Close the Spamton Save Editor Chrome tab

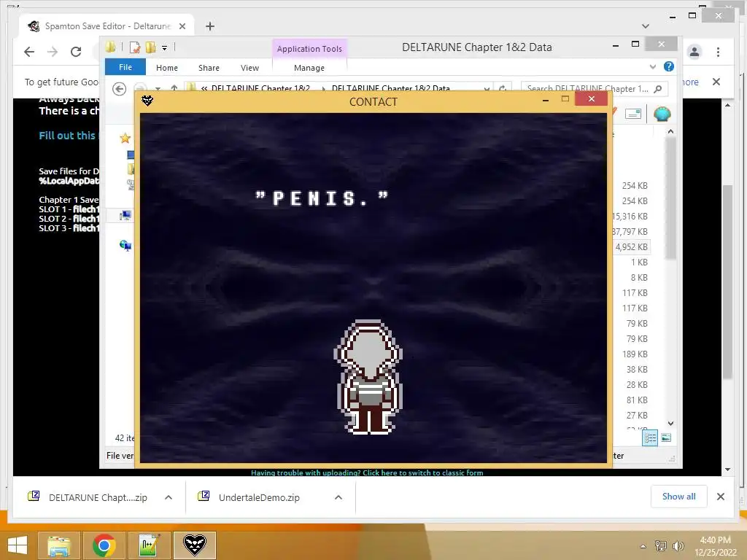(182, 26)
